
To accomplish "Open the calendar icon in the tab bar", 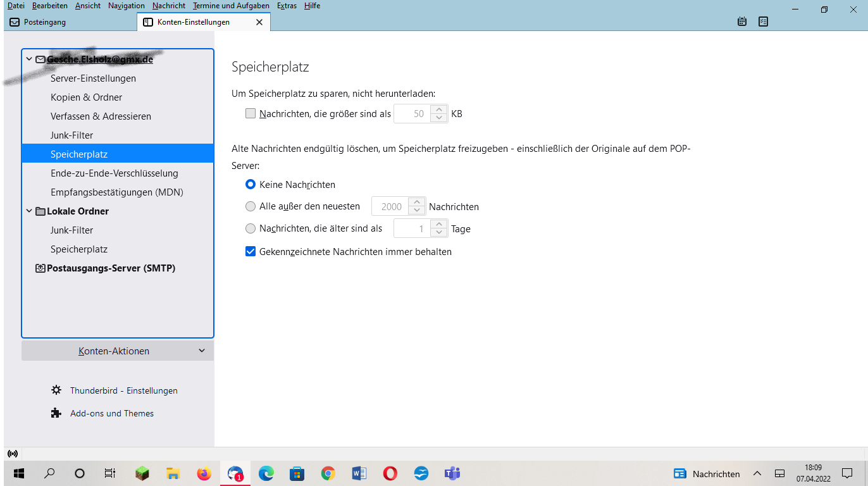I will point(742,22).
